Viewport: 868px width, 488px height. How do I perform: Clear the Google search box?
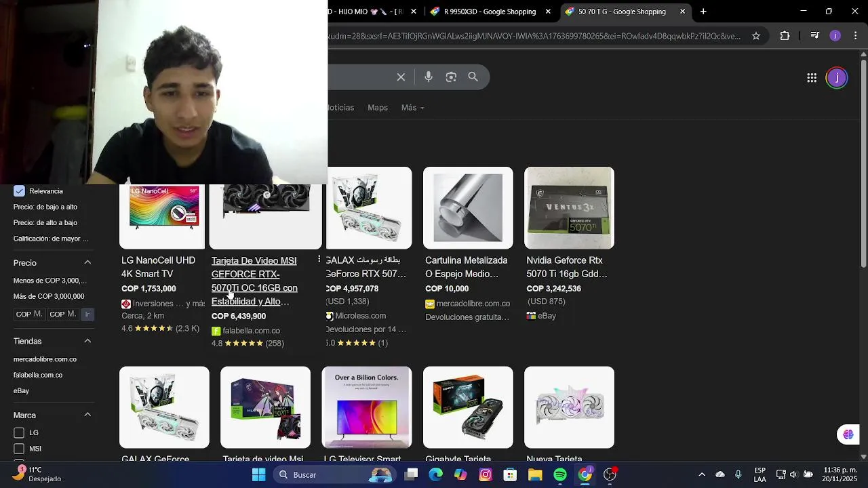click(401, 77)
